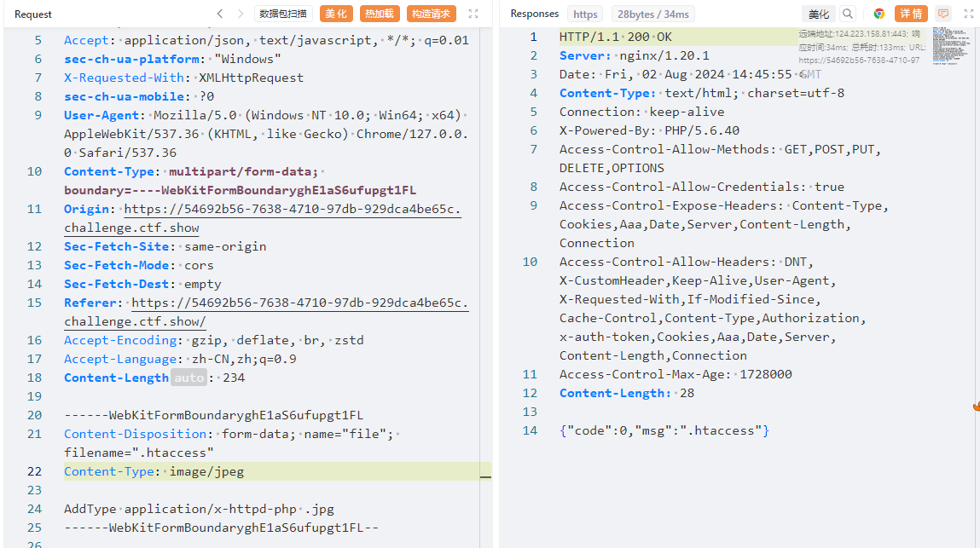Go to the next request with the right arrow
980x548 pixels.
pyautogui.click(x=241, y=14)
